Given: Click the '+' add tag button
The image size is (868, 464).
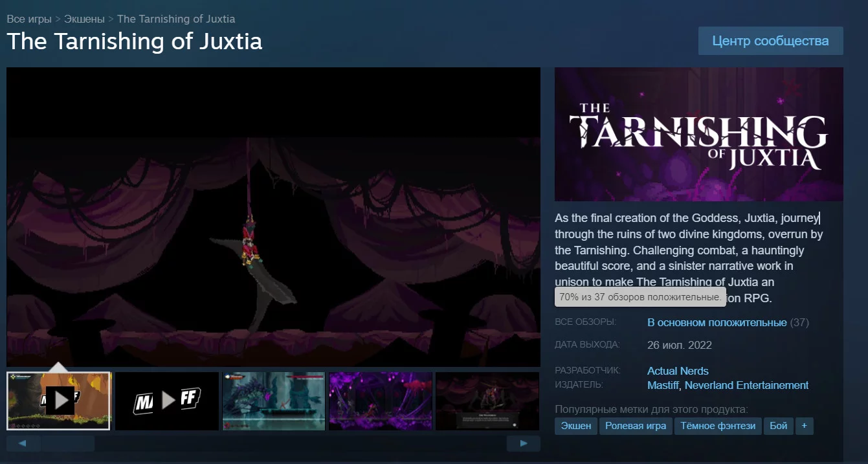Looking at the screenshot, I should tap(804, 426).
